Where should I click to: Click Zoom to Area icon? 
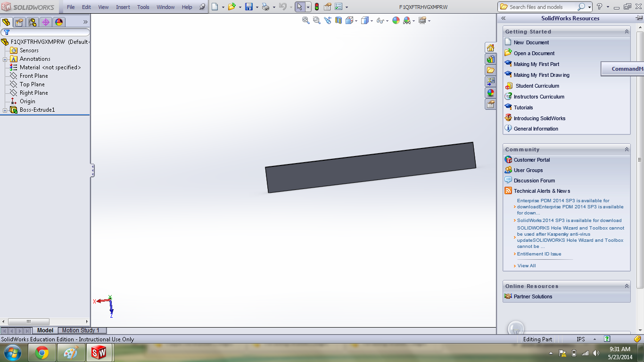point(317,20)
